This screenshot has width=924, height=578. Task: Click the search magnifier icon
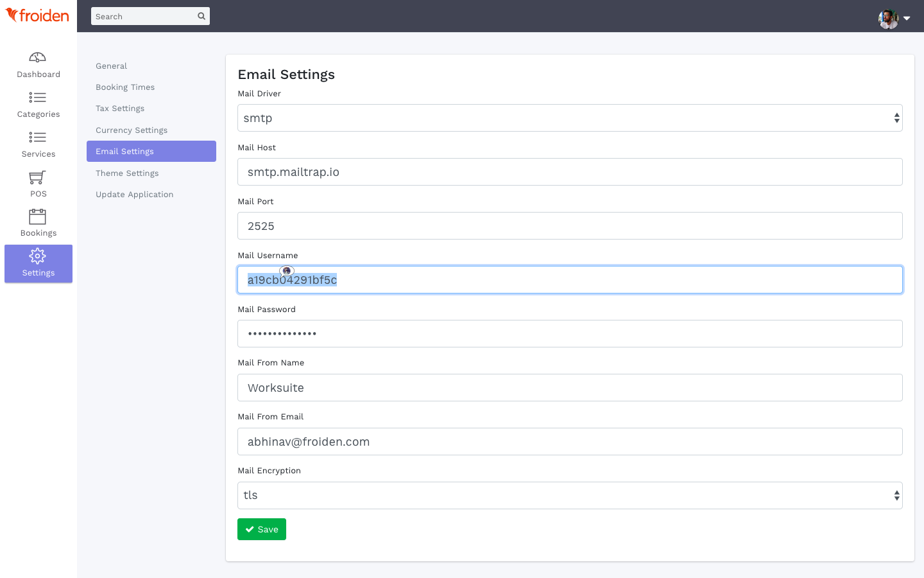click(201, 16)
